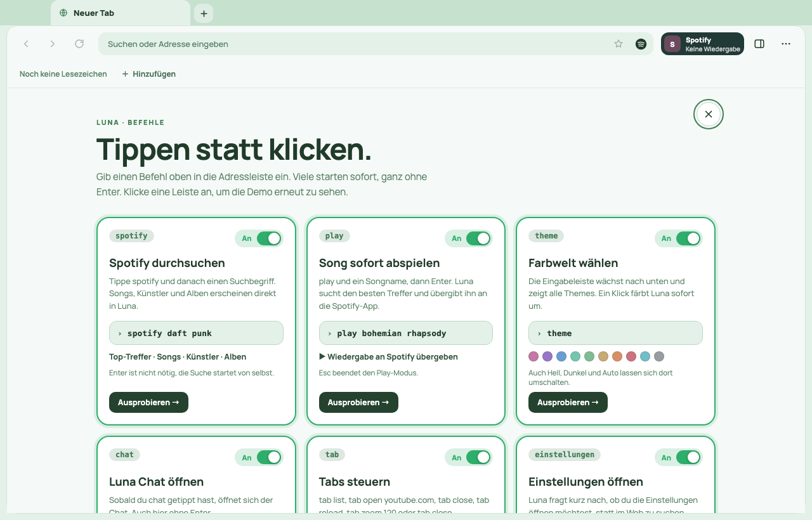The image size is (812, 520).
Task: Click the 'Farbwelt wählen' heading
Action: tap(573, 263)
